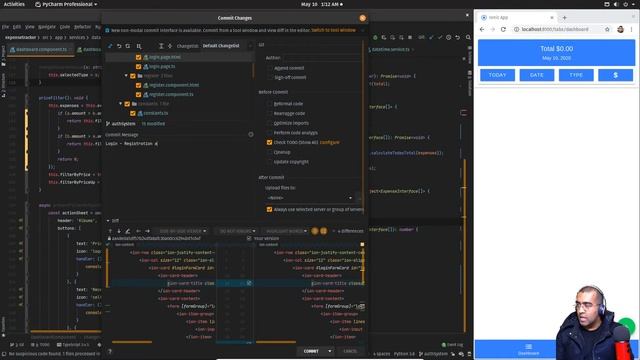
Task: Uncheck register.component.html file checkbox
Action: coord(138,85)
